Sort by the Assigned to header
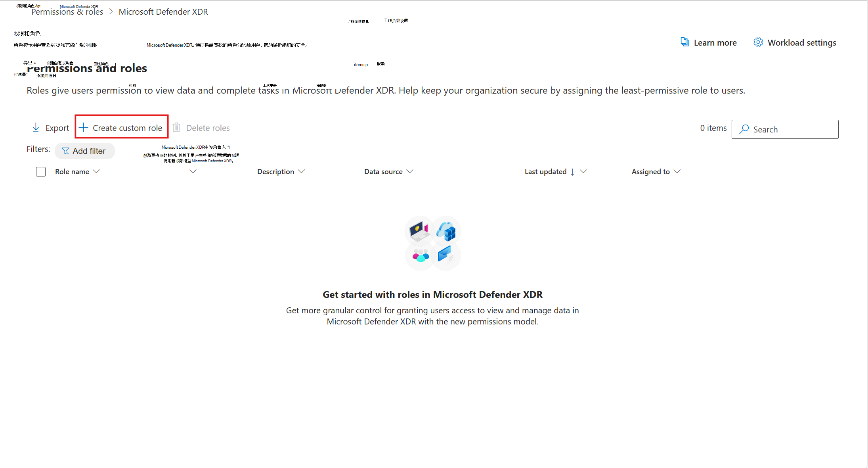 (x=650, y=172)
